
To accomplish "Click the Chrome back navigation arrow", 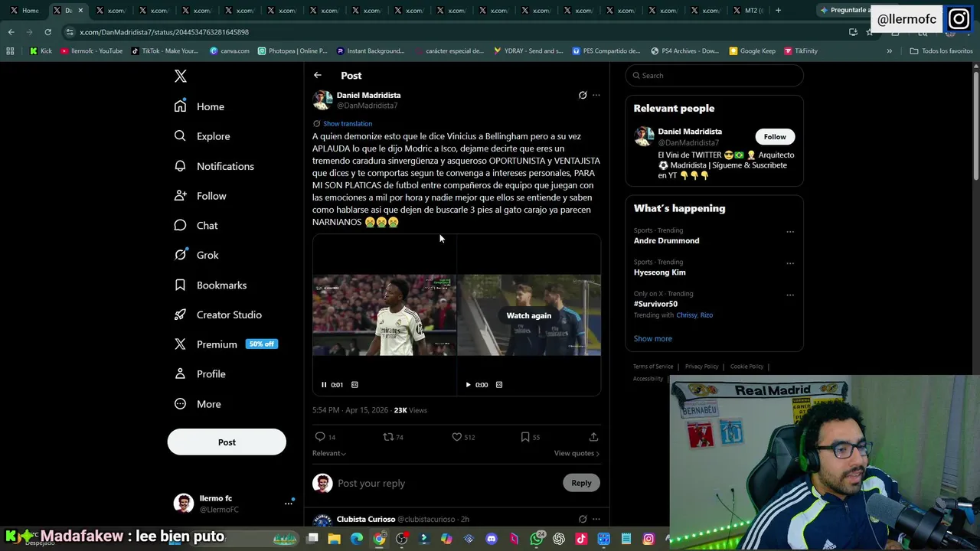I will click(x=11, y=32).
